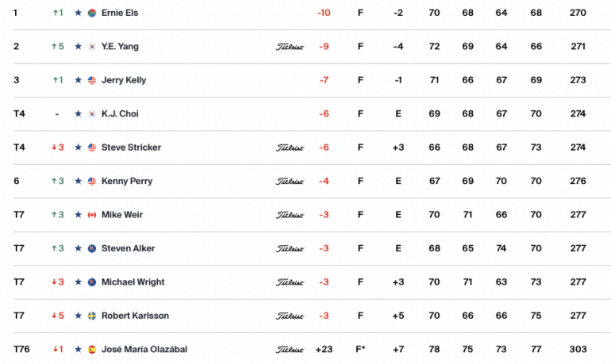Open Jerry Kelly player profile link

point(124,80)
